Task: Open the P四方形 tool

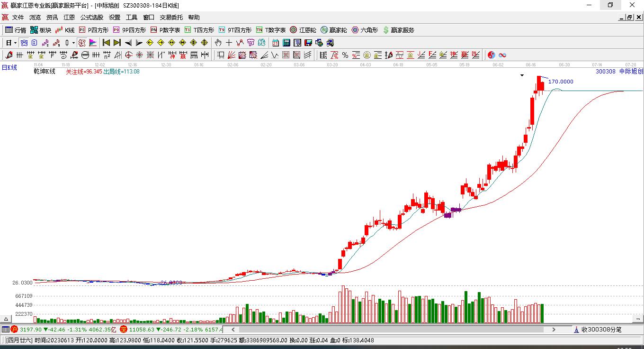Action: [94, 30]
